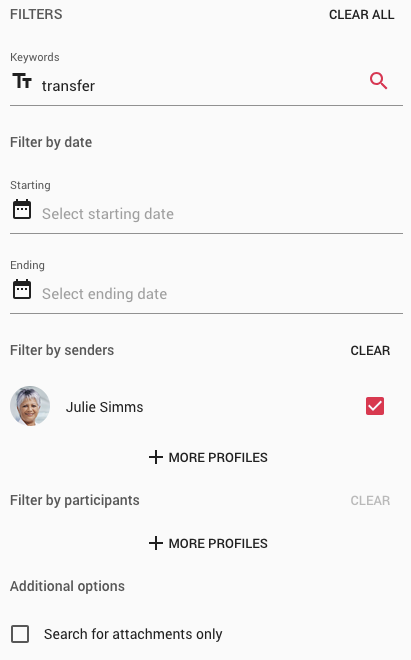Enable Search for attachments only checkbox

[20, 634]
